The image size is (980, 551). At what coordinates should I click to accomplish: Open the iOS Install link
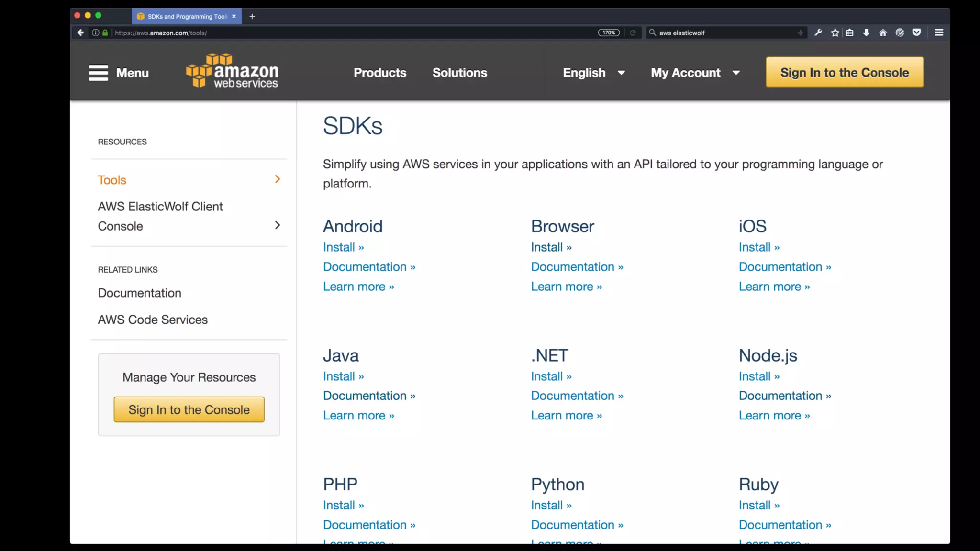tap(759, 247)
